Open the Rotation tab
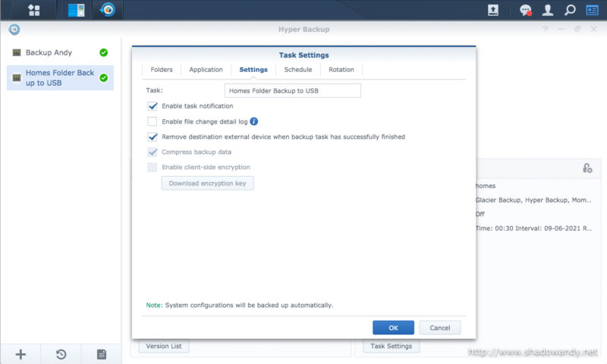This screenshot has width=607, height=364. pos(341,70)
